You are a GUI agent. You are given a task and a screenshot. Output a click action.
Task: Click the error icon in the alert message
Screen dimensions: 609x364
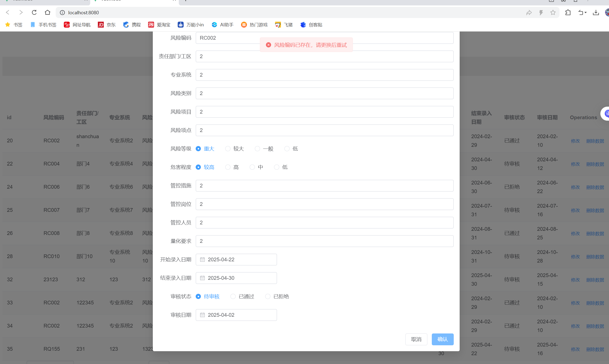coord(268,45)
